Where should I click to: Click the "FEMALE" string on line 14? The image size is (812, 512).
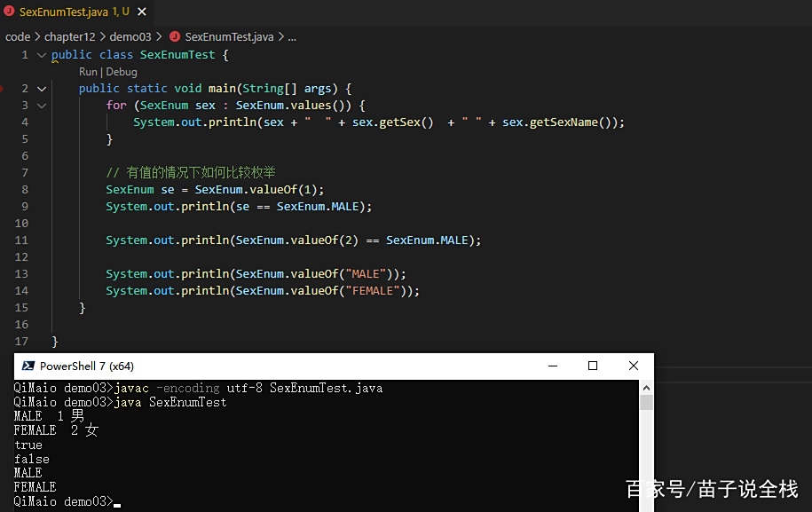[x=373, y=291]
